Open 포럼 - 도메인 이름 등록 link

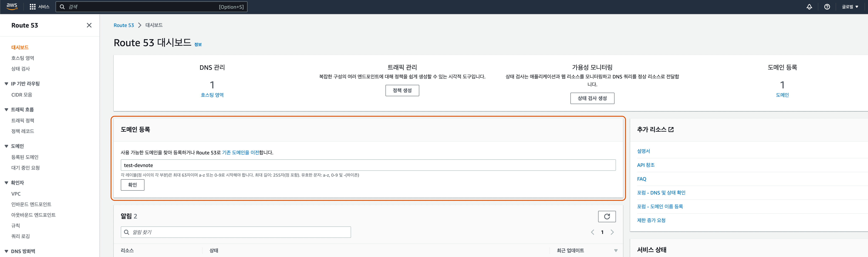tap(660, 206)
